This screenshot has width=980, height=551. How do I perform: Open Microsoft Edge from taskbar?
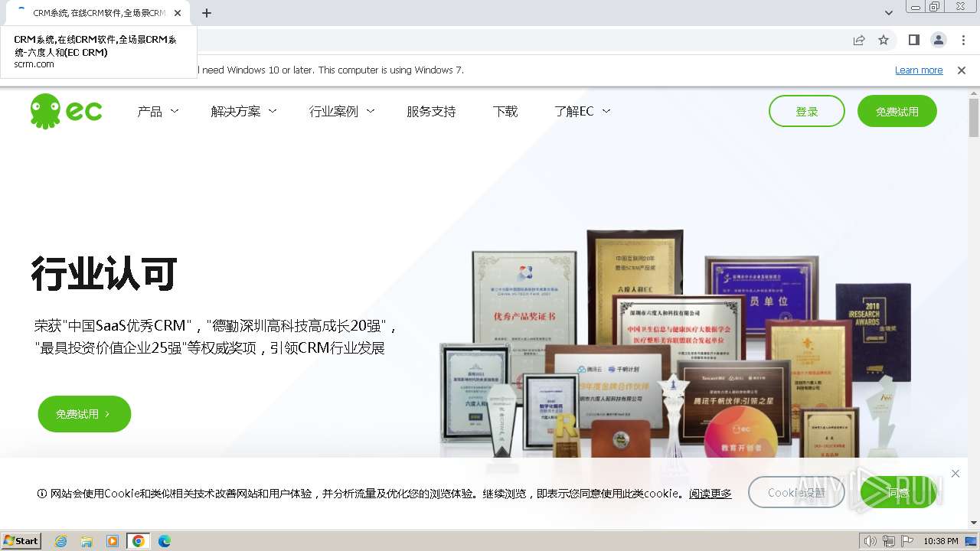[x=165, y=541]
